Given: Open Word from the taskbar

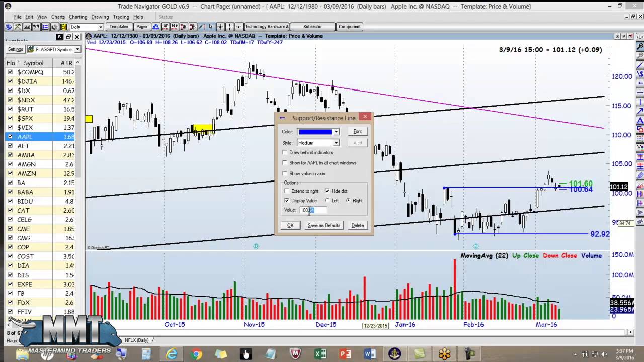Looking at the screenshot, I should point(370,354).
